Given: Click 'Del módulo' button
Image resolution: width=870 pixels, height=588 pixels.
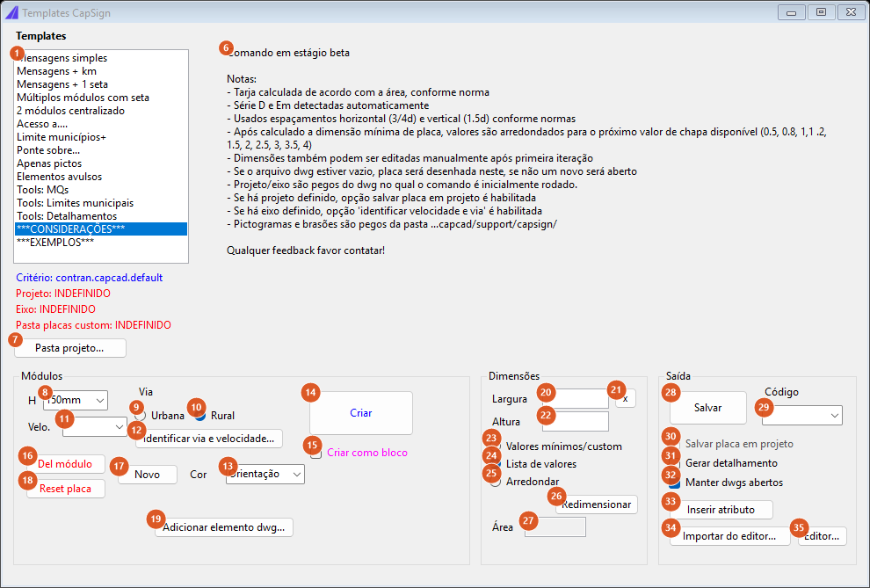Looking at the screenshot, I should point(66,464).
